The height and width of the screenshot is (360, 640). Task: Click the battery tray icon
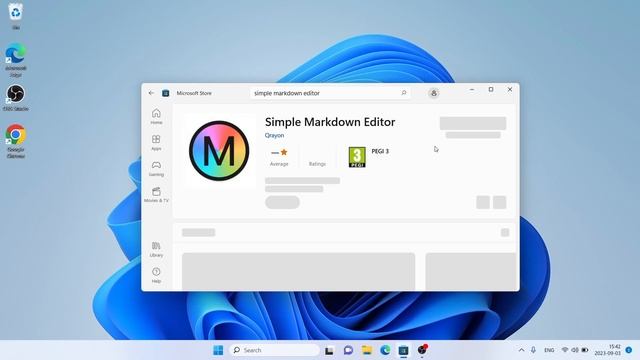click(x=585, y=350)
